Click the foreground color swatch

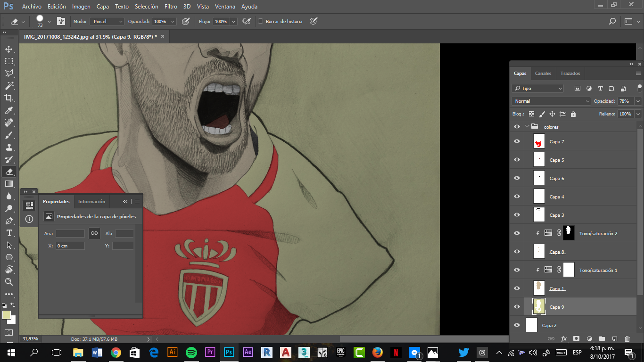pyautogui.click(x=6, y=315)
